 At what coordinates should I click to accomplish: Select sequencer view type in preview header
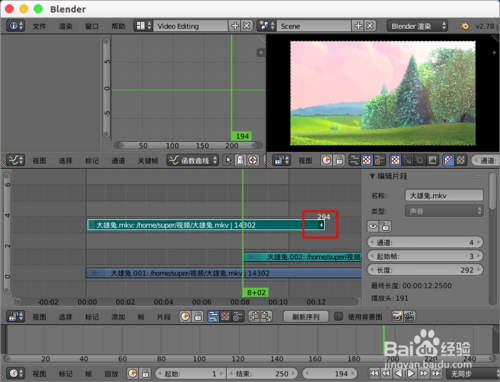click(355, 160)
